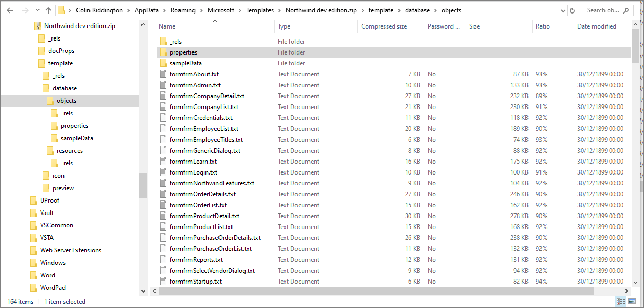Click the formfrmEmployeeList.txt file icon

(x=163, y=129)
